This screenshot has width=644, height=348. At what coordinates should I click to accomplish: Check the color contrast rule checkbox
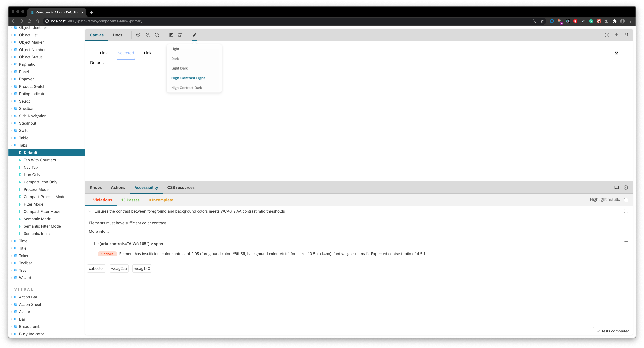click(626, 211)
